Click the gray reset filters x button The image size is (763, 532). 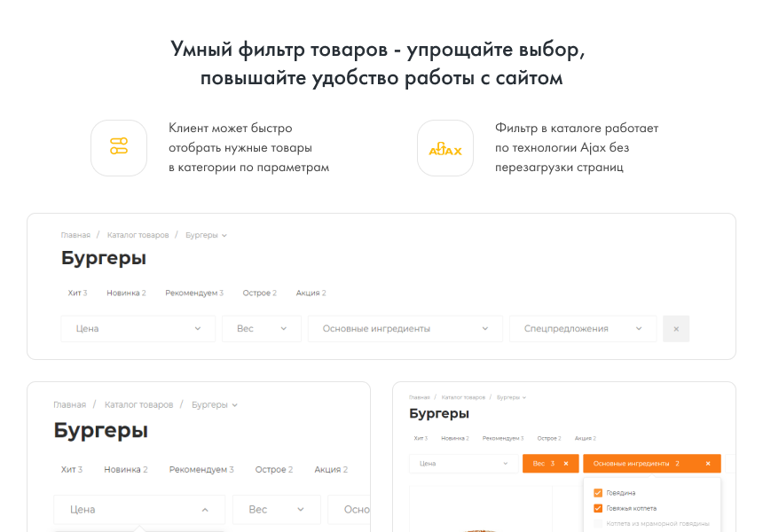click(x=676, y=328)
